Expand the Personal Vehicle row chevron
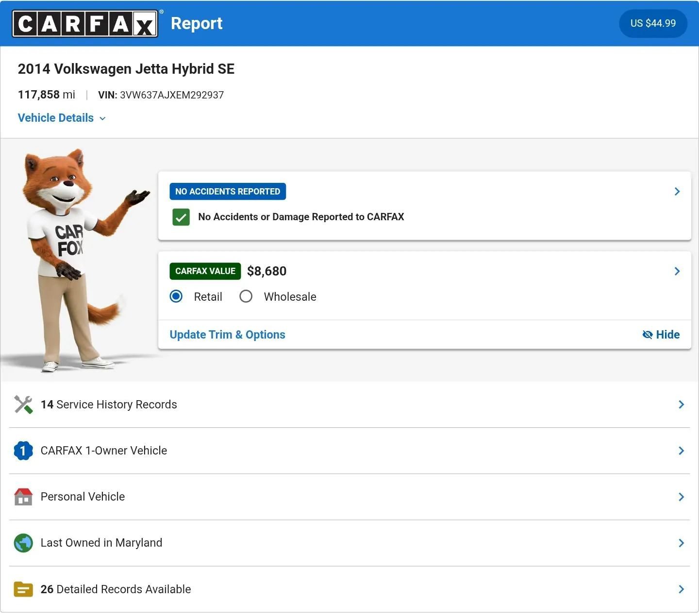This screenshot has width=699, height=616. [681, 497]
